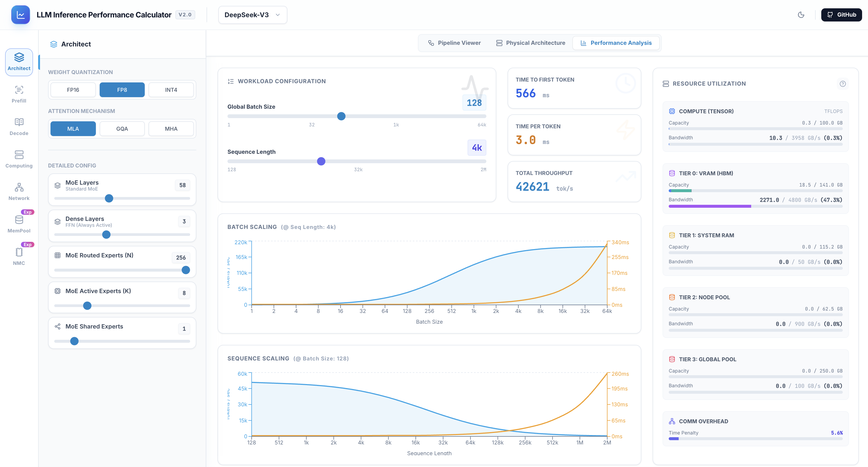Click the Global Batch Size slider handle
Viewport: 868px width, 467px height.
[341, 116]
